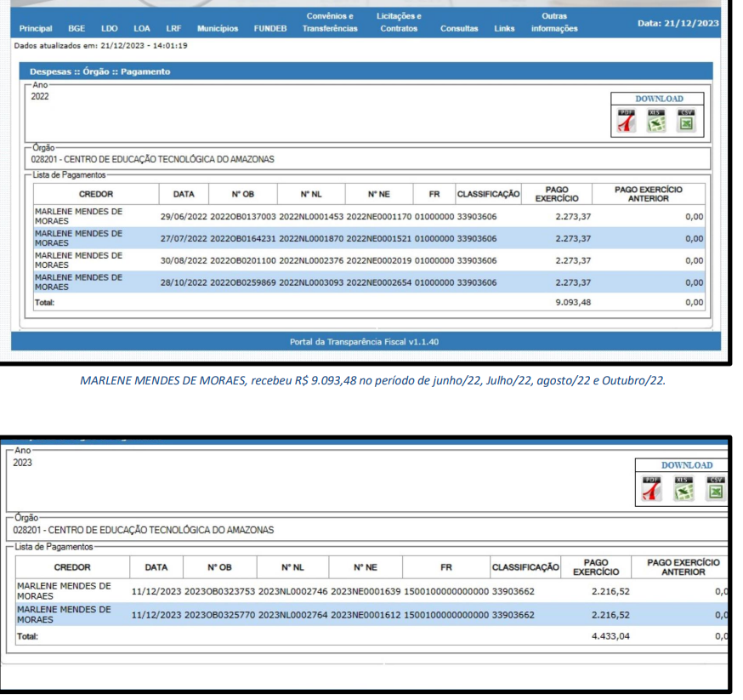Image resolution: width=743 pixels, height=700 pixels.
Task: Select the LOA menu item
Action: pyautogui.click(x=142, y=28)
